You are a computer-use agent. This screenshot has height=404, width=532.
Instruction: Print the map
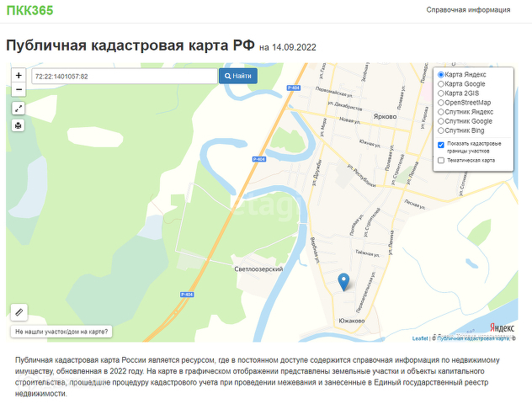[19, 125]
